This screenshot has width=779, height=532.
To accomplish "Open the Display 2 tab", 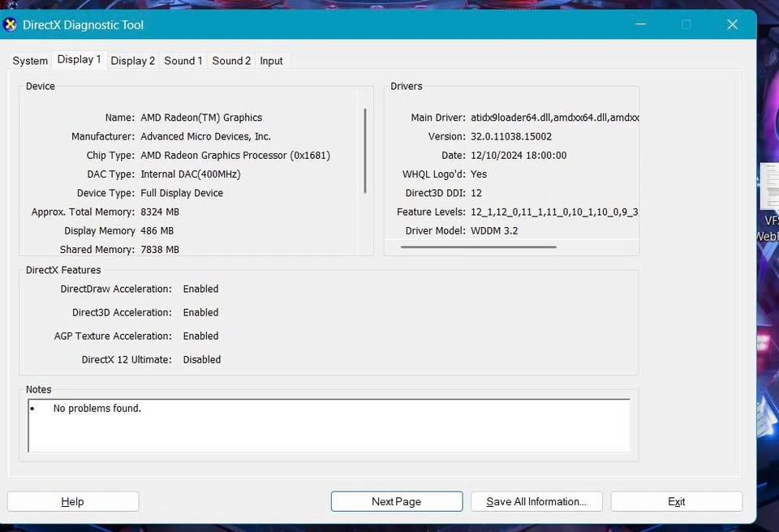I will point(132,61).
